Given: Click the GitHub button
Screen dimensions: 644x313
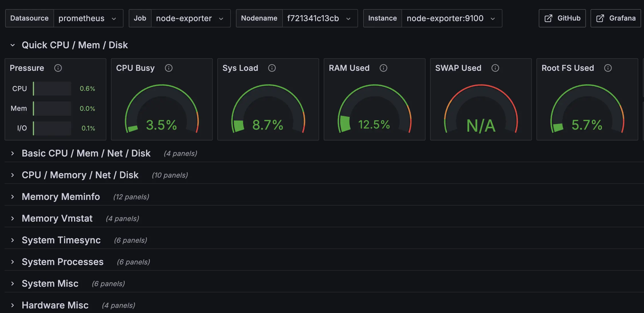Looking at the screenshot, I should click(x=561, y=18).
